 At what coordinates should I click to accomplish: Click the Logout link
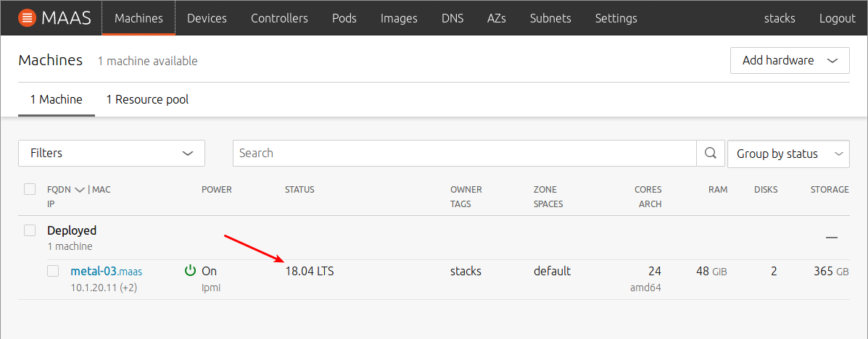coord(837,18)
